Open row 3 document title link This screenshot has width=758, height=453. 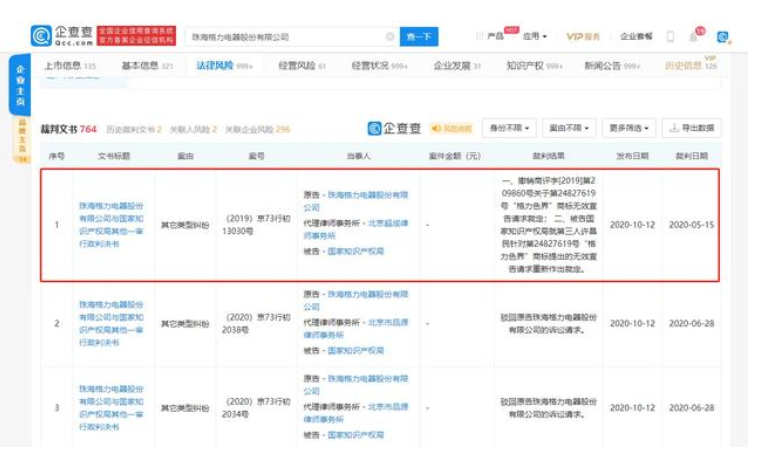pyautogui.click(x=111, y=408)
